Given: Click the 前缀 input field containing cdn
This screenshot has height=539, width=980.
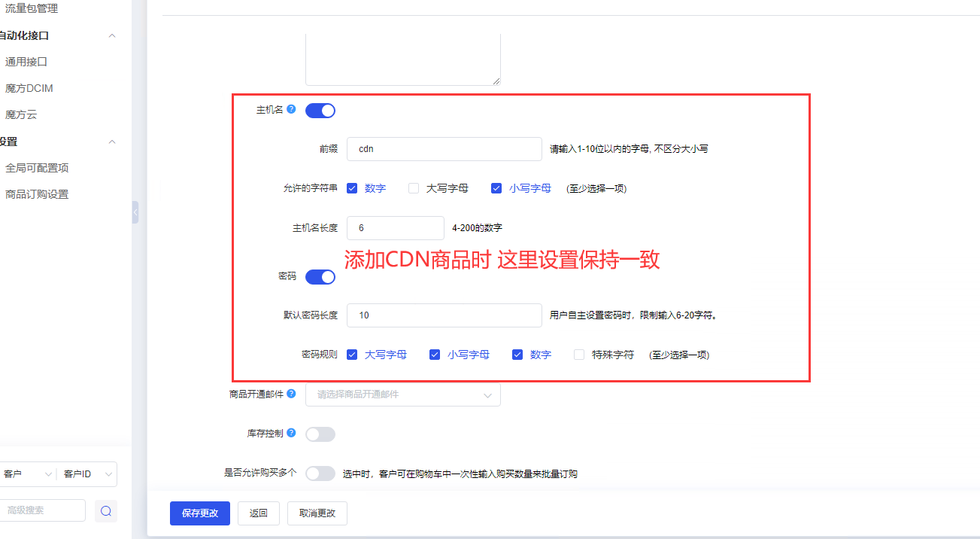Looking at the screenshot, I should click(x=444, y=149).
